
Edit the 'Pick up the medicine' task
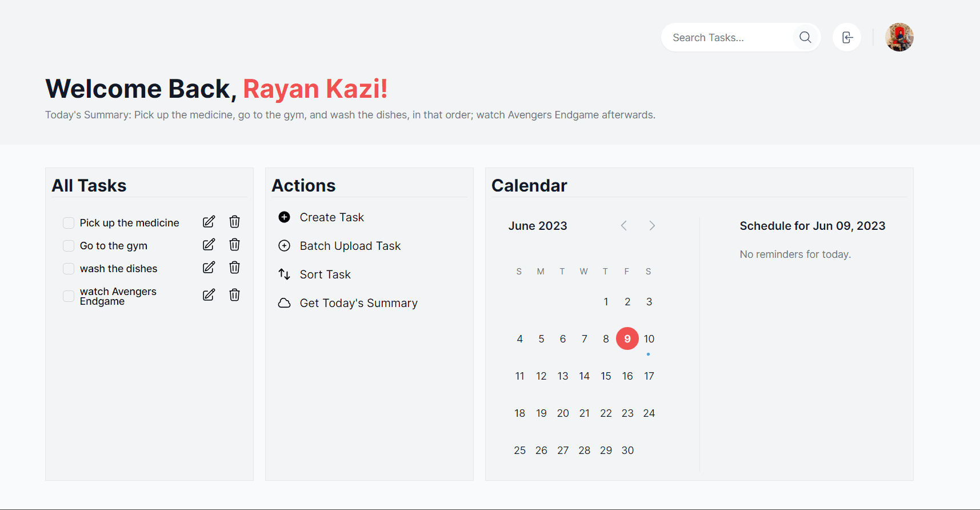(x=209, y=222)
